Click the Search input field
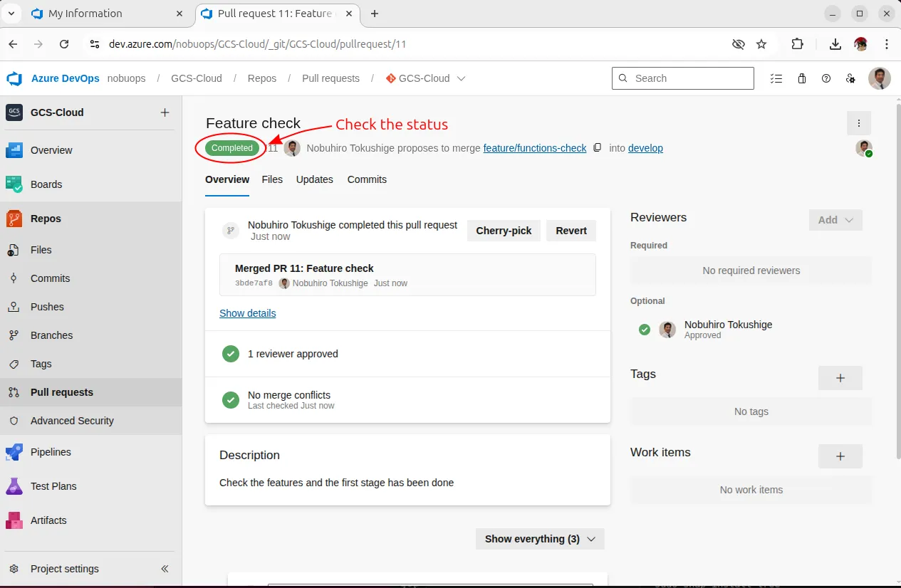Screen dimensions: 901x588 pos(682,78)
